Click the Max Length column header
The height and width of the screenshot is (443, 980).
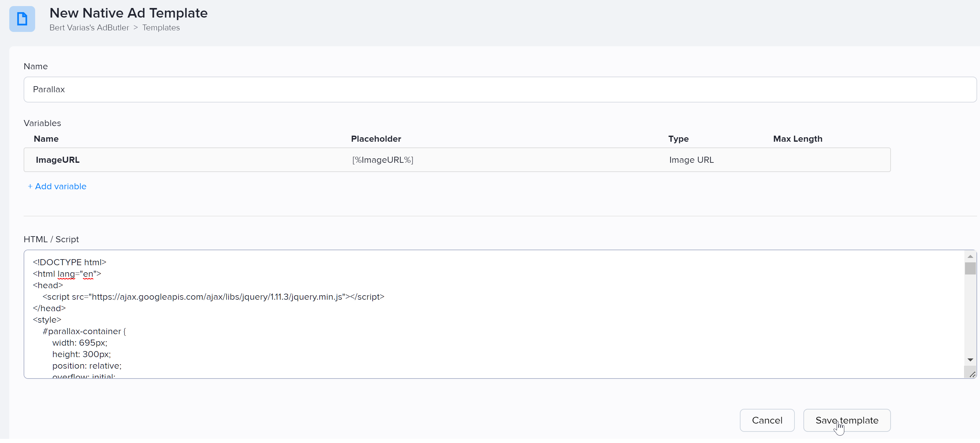797,139
